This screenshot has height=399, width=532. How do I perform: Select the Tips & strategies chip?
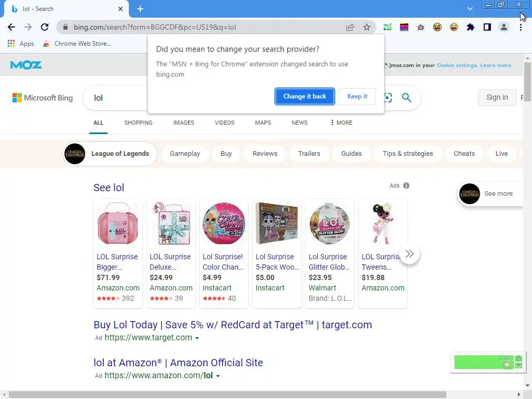408,154
